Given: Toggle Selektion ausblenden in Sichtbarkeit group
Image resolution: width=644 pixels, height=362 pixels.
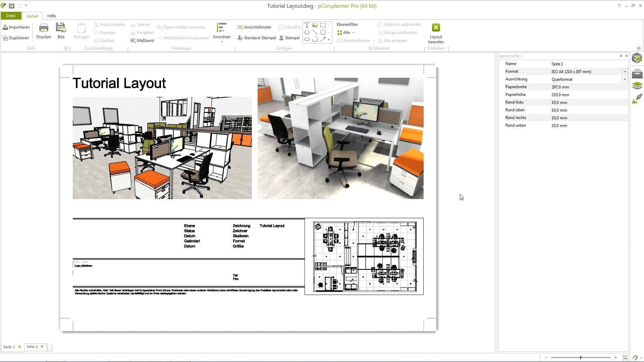Looking at the screenshot, I should click(x=399, y=24).
